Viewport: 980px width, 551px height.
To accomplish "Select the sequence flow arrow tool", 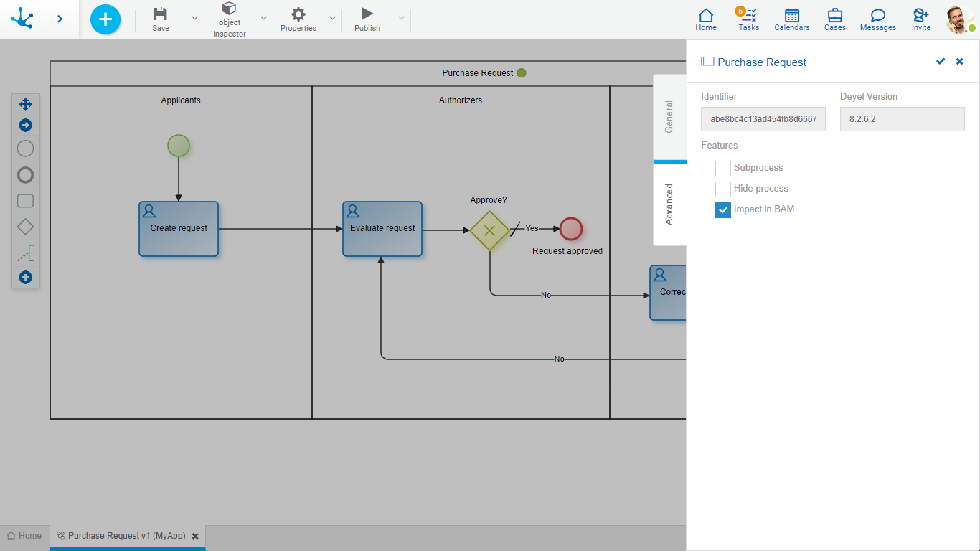I will (x=25, y=126).
